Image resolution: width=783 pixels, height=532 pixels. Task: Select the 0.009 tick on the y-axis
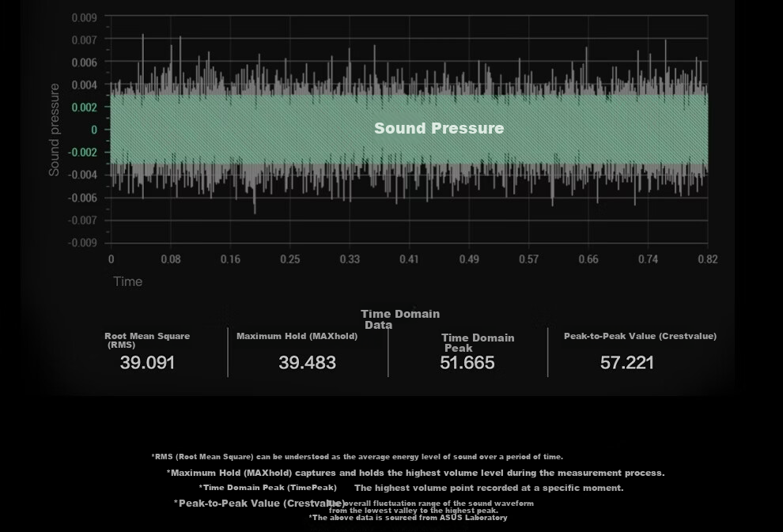85,18
